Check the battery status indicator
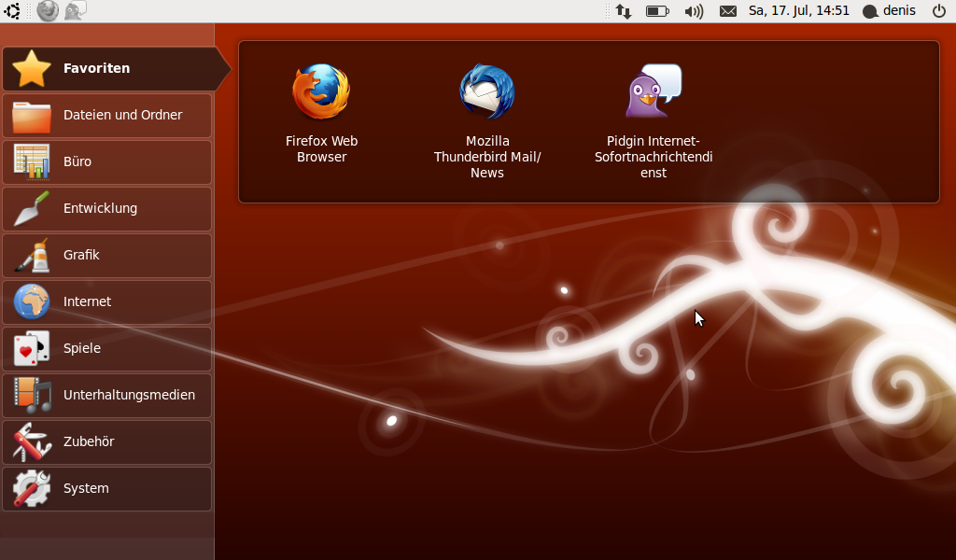The image size is (956, 560). pyautogui.click(x=657, y=11)
